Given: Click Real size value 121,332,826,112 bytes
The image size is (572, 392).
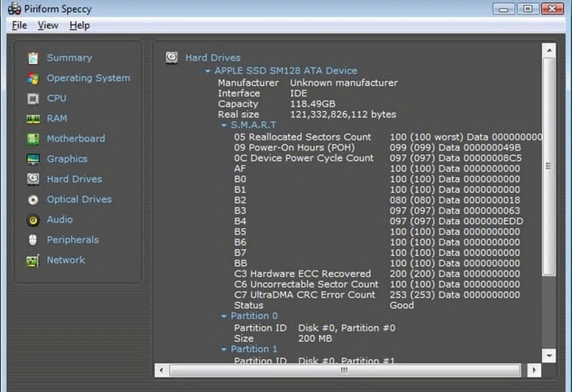Looking at the screenshot, I should [x=343, y=114].
